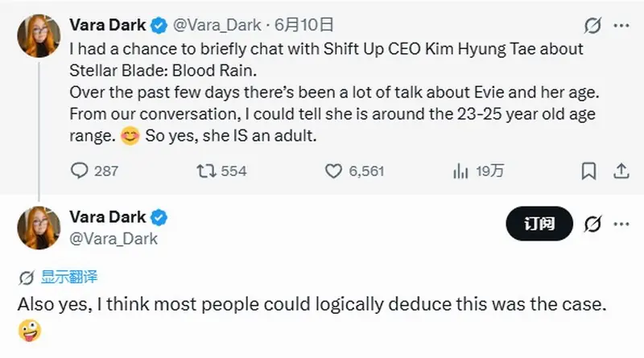644x358 pixels.
Task: Subscribe using the 订阅 button
Action: pos(539,224)
